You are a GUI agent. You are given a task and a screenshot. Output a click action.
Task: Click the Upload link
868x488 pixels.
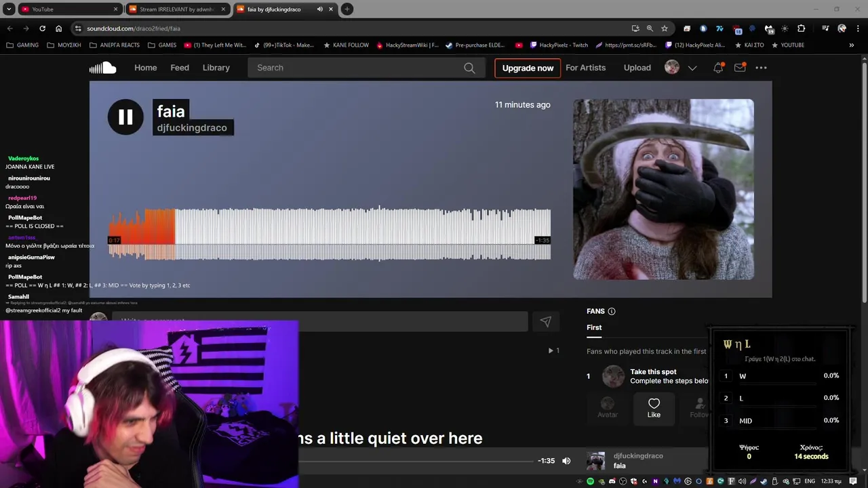pyautogui.click(x=637, y=68)
